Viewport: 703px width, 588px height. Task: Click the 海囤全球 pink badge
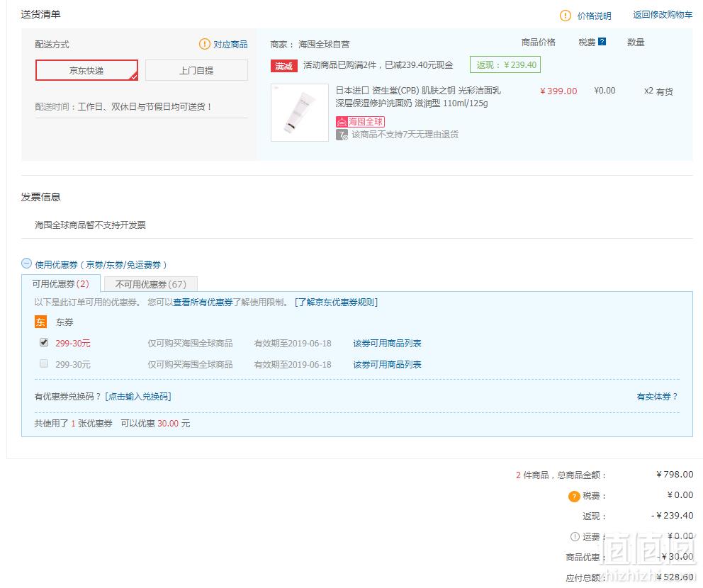pyautogui.click(x=360, y=121)
